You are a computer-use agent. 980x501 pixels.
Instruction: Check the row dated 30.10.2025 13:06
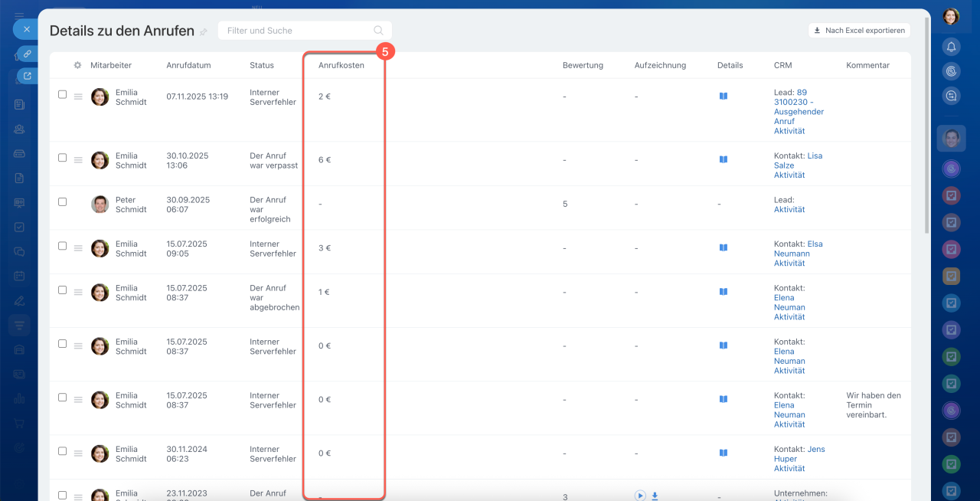point(63,158)
